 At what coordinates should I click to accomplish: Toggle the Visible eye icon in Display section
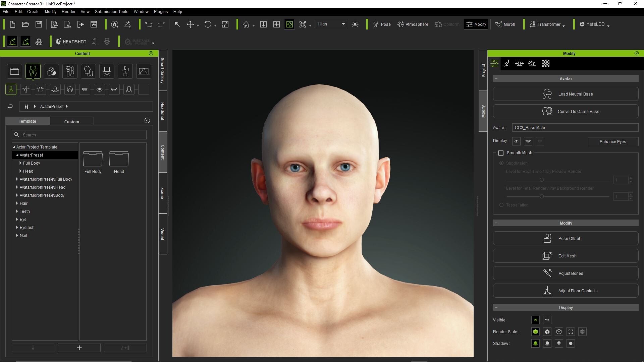tap(535, 320)
